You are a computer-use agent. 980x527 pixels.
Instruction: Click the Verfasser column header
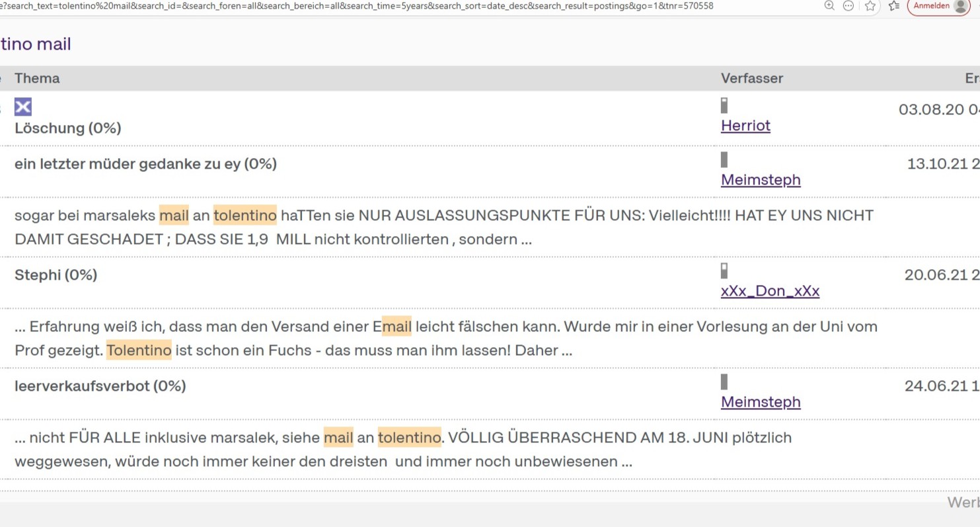(751, 78)
